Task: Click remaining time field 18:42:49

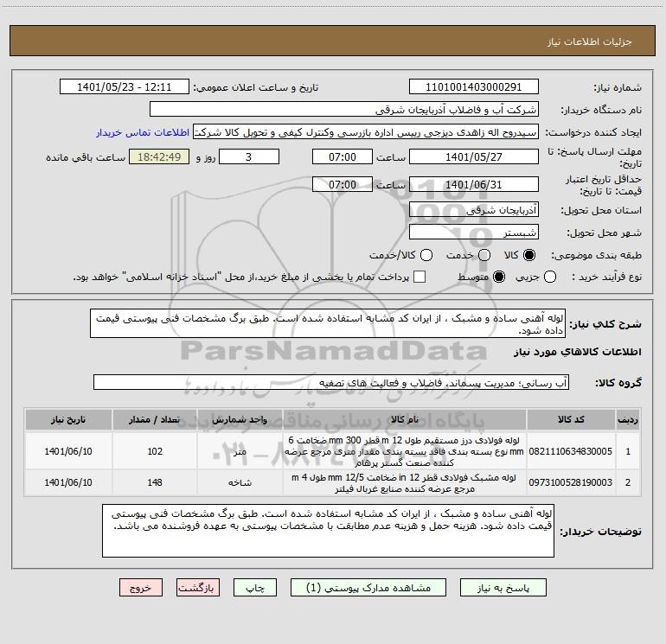Action: pyautogui.click(x=159, y=156)
